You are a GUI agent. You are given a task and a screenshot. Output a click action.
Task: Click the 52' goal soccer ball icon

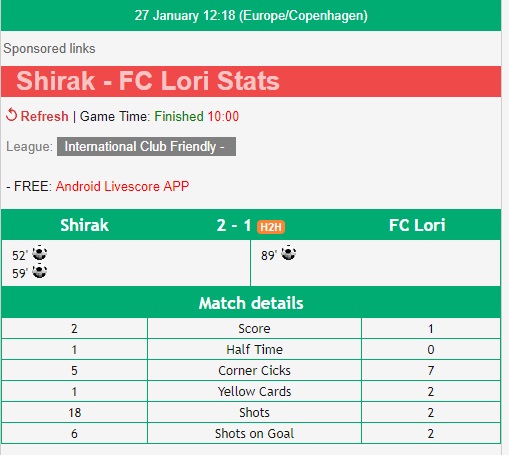(39, 253)
